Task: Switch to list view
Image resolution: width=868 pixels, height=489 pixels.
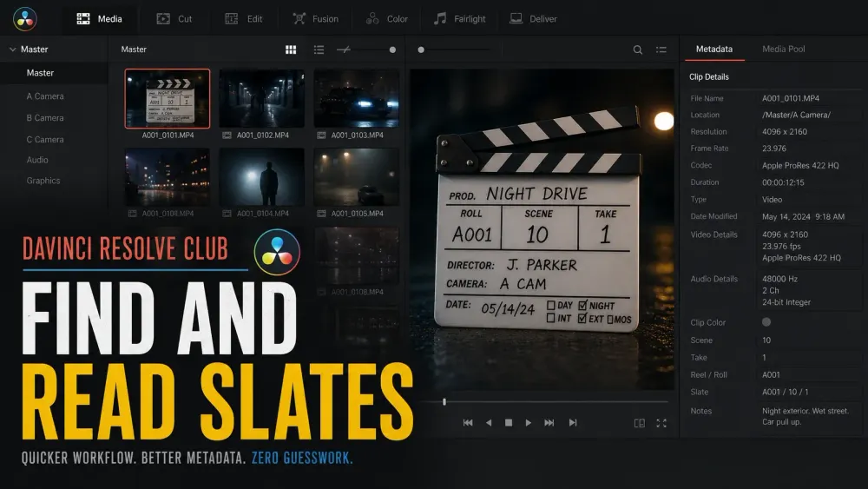Action: pyautogui.click(x=319, y=50)
